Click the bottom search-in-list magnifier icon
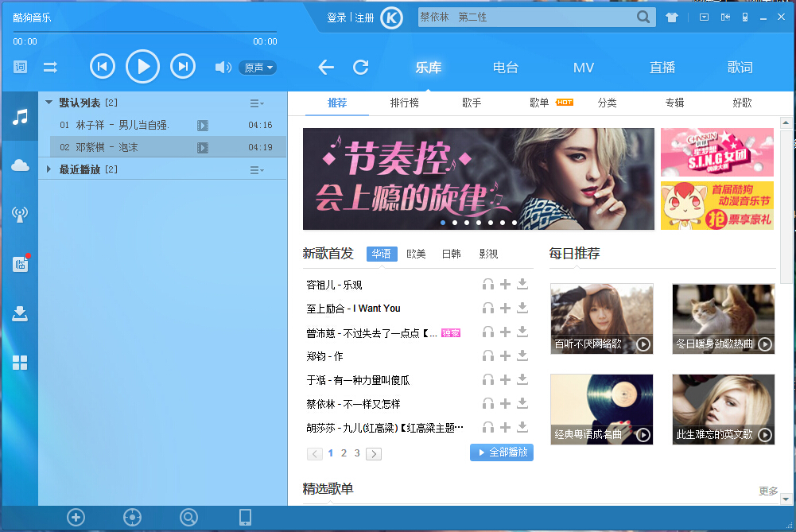Image resolution: width=796 pixels, height=532 pixels. (188, 517)
